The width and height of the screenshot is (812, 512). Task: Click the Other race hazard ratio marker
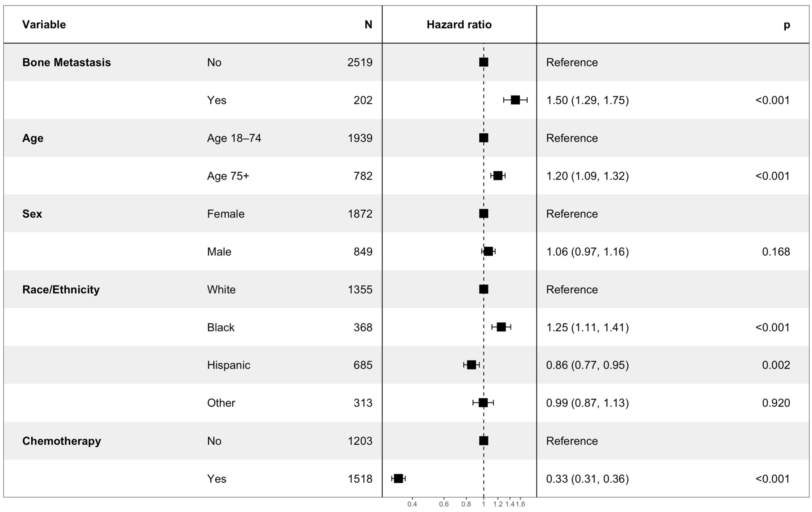[483, 403]
